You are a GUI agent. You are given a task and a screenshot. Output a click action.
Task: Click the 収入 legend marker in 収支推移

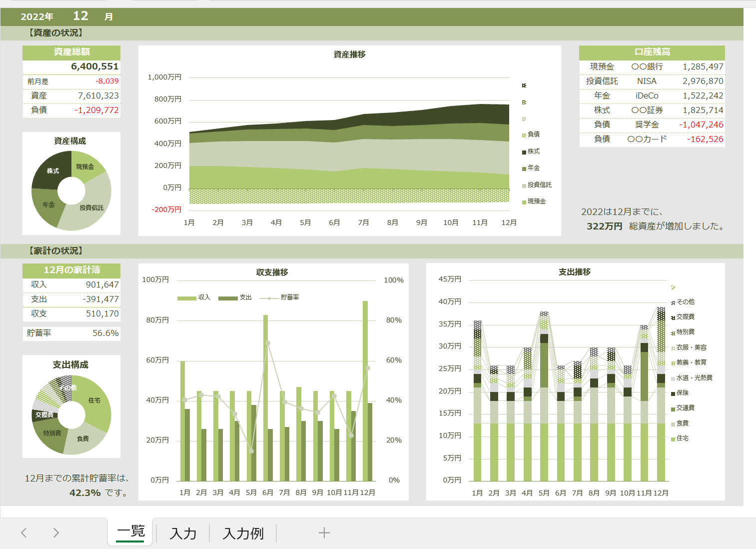[186, 298]
